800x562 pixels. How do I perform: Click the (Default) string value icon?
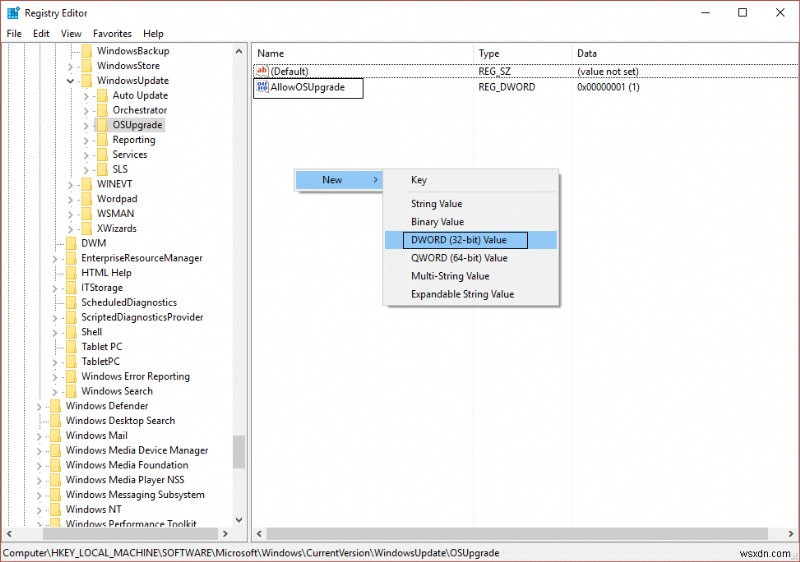[x=262, y=71]
